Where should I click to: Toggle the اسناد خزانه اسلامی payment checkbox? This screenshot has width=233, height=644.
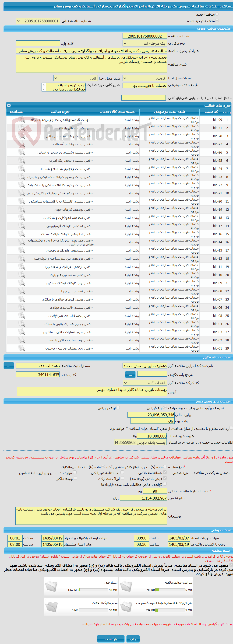pos(231,428)
